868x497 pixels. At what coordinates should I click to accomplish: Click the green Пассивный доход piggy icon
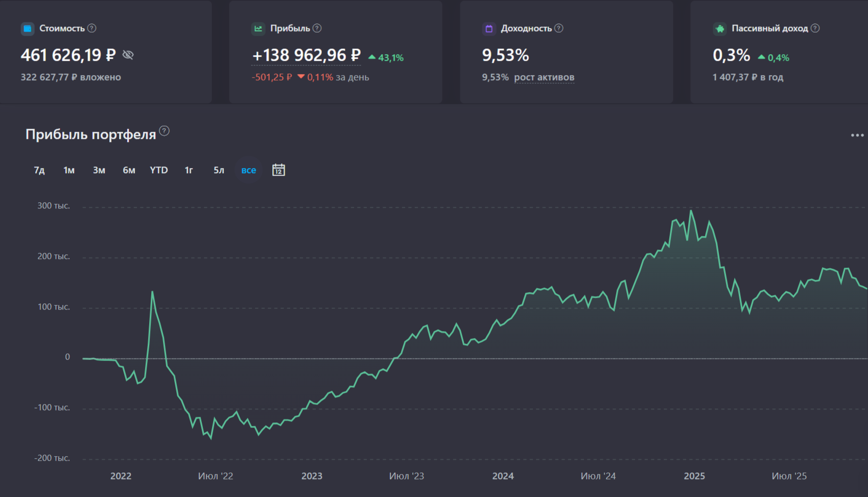click(x=720, y=29)
